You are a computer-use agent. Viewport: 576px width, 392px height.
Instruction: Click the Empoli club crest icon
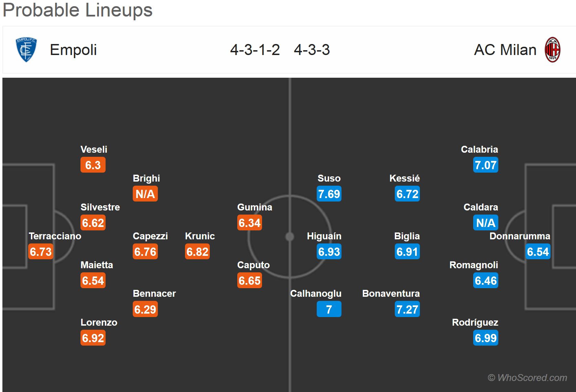tap(26, 50)
